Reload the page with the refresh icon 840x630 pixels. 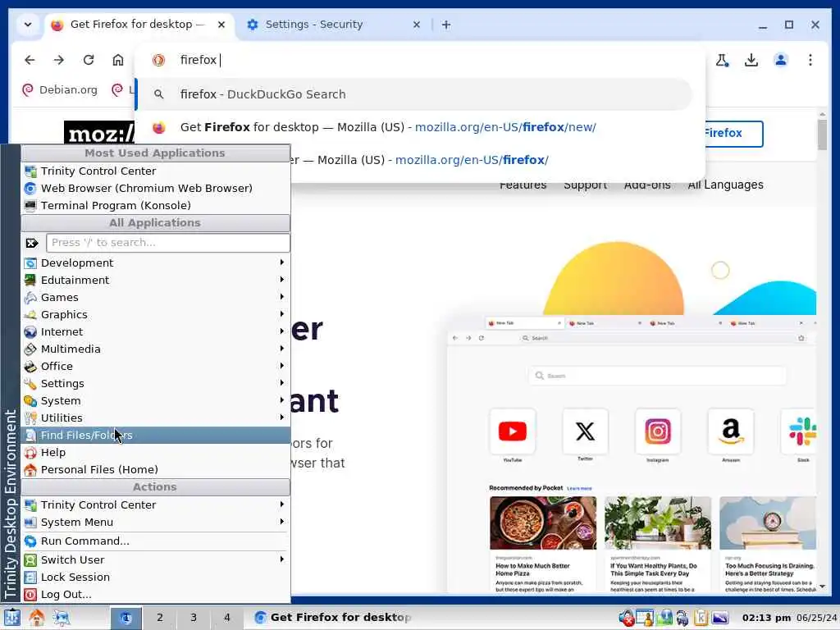pos(89,60)
